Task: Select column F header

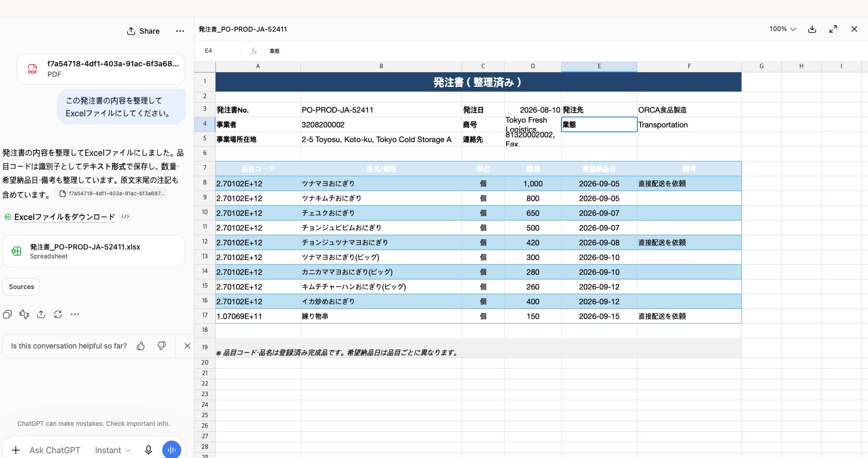Action: click(x=689, y=66)
